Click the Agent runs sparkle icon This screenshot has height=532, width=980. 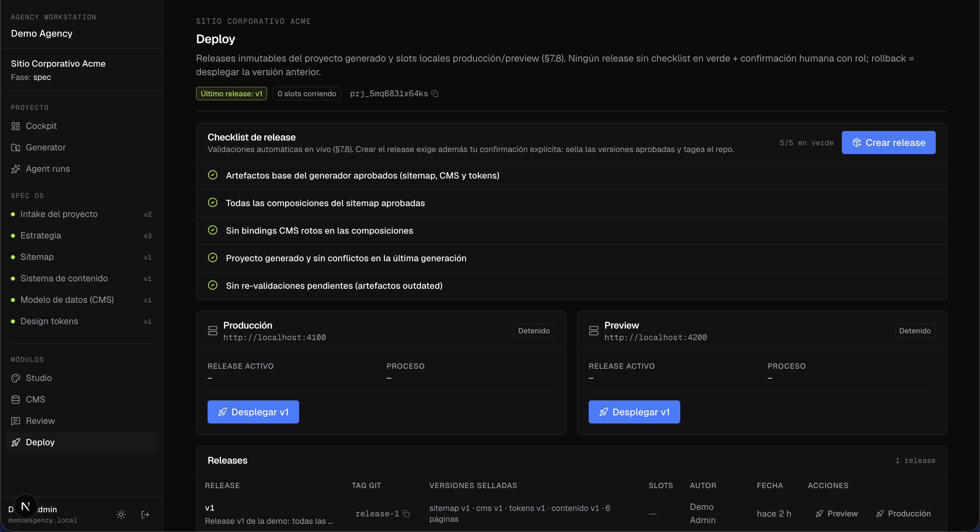(x=16, y=169)
